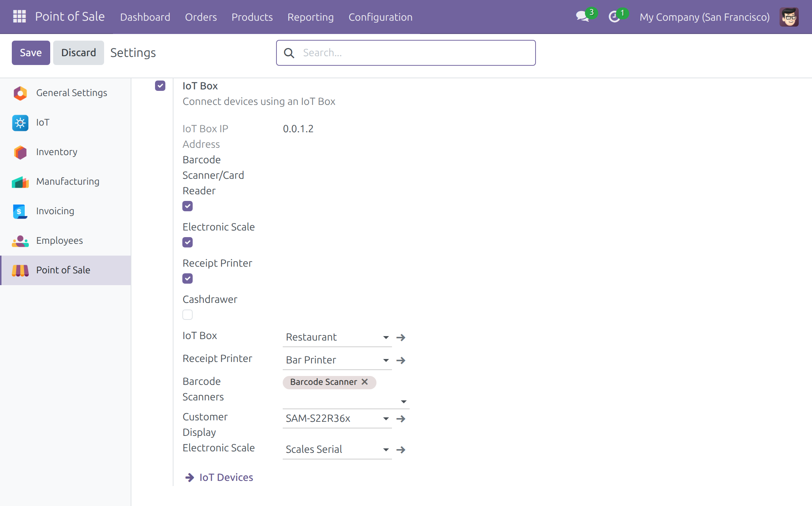Open the Bar Printer record arrow
The height and width of the screenshot is (506, 812).
click(401, 360)
